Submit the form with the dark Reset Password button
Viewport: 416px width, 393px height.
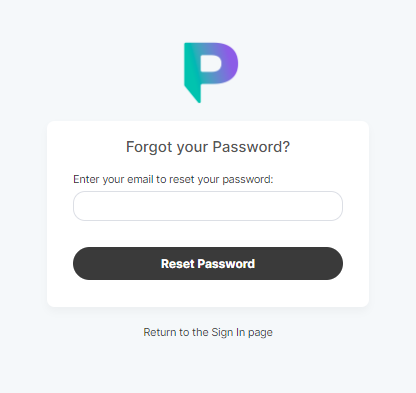tap(208, 263)
